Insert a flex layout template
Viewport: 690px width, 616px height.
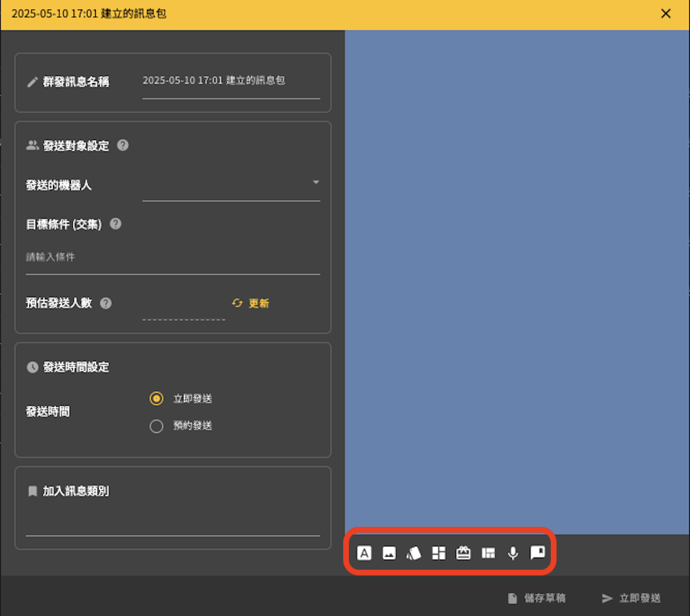[x=489, y=553]
